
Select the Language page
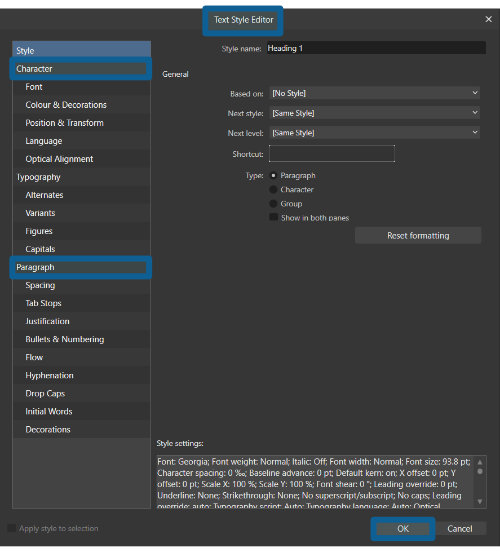coord(81,141)
